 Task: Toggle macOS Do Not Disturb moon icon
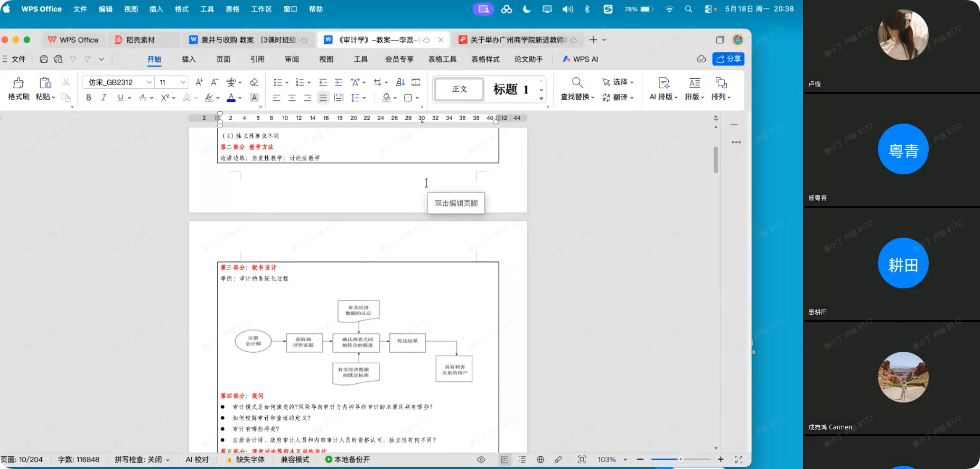tap(527, 9)
